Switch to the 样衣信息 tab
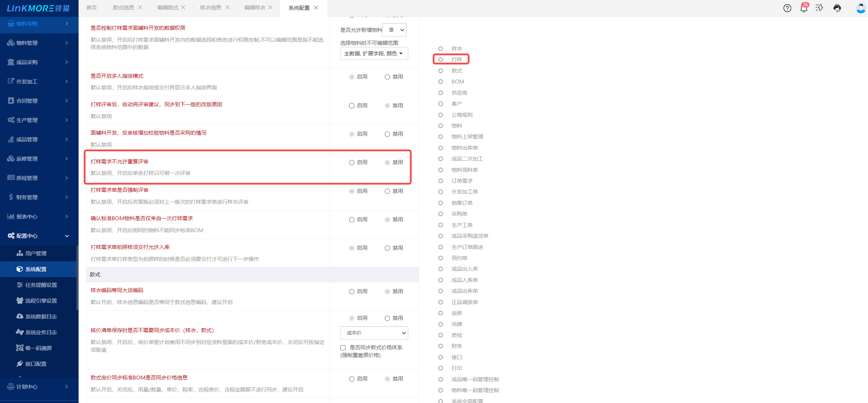 tap(210, 8)
